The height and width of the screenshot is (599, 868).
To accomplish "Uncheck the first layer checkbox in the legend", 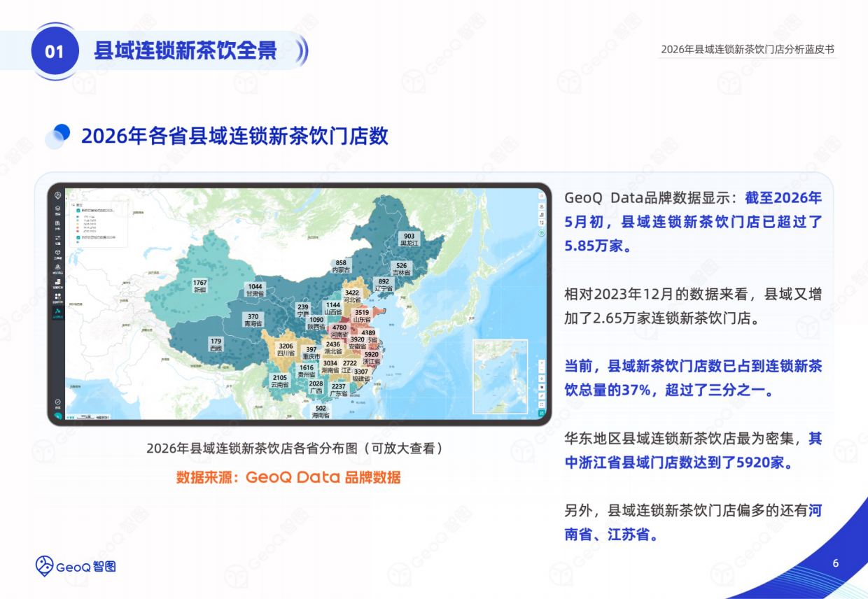I will coord(78,211).
